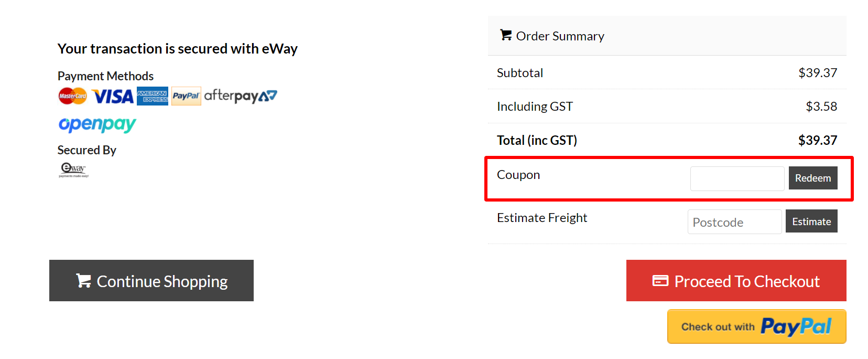
Task: Click the Afterpay logo
Action: pyautogui.click(x=241, y=96)
